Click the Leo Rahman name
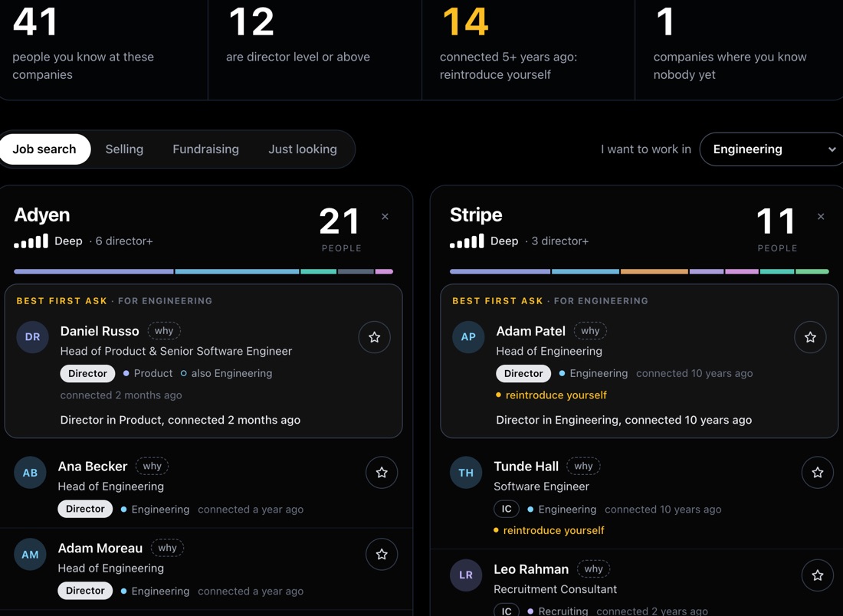Viewport: 843px width, 616px height. pos(531,569)
